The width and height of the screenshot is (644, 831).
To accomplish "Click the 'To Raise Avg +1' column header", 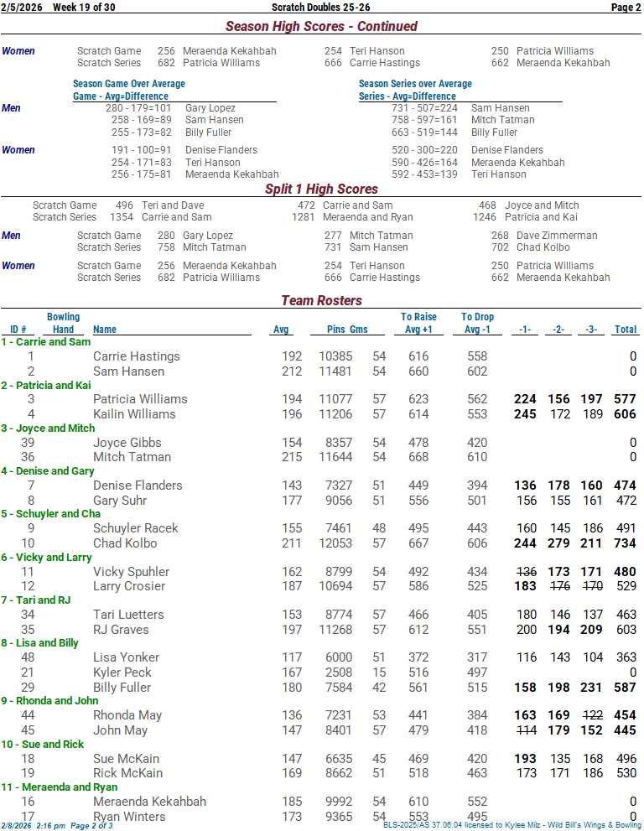I will point(418,324).
